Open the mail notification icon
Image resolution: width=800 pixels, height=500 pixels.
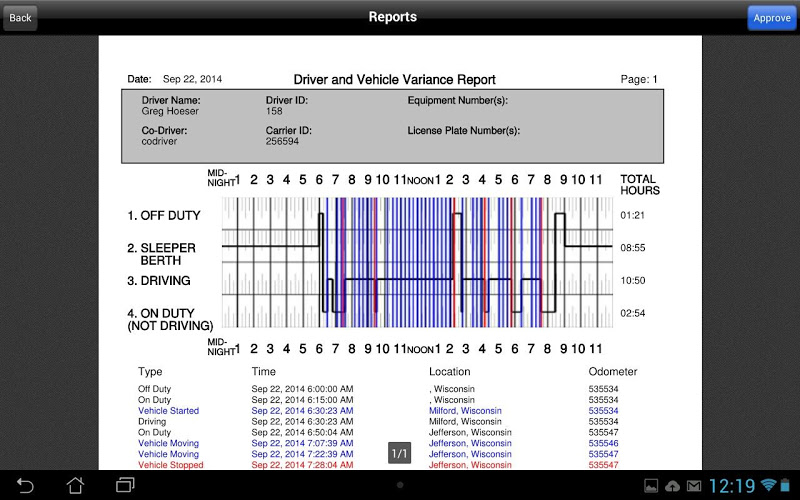point(694,486)
